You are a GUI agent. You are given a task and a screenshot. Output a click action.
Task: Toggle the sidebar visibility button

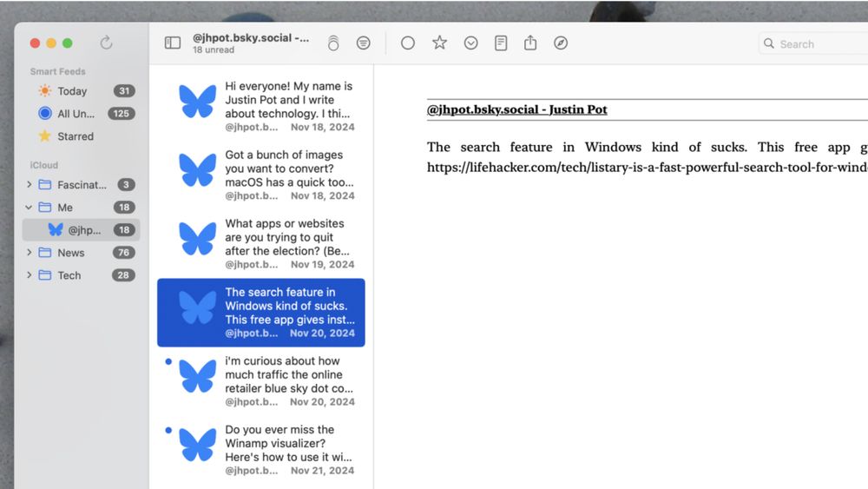pos(173,43)
